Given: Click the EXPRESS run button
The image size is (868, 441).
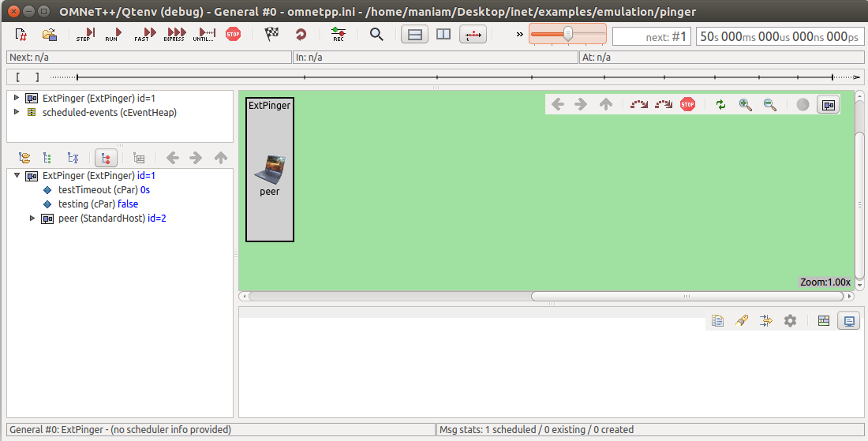Looking at the screenshot, I should pyautogui.click(x=174, y=35).
